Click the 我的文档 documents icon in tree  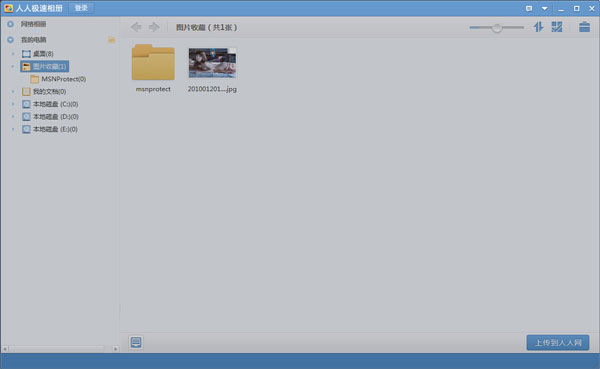pos(26,91)
